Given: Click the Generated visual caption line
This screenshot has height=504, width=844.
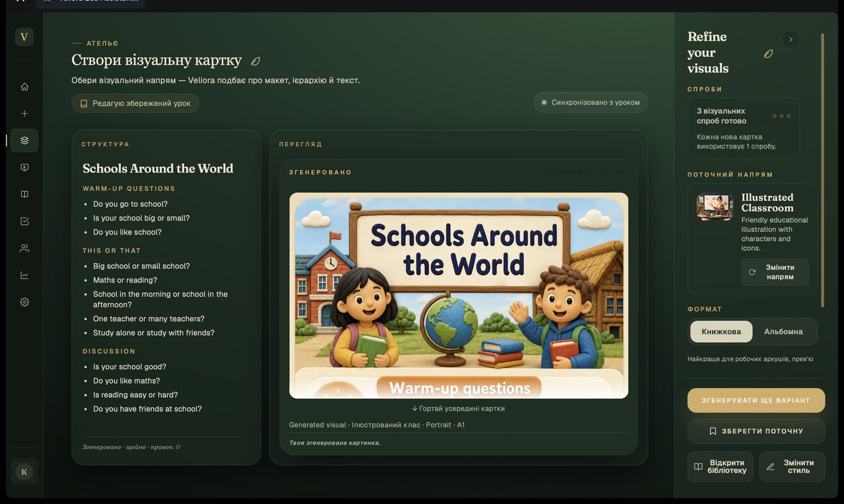Looking at the screenshot, I should point(377,425).
